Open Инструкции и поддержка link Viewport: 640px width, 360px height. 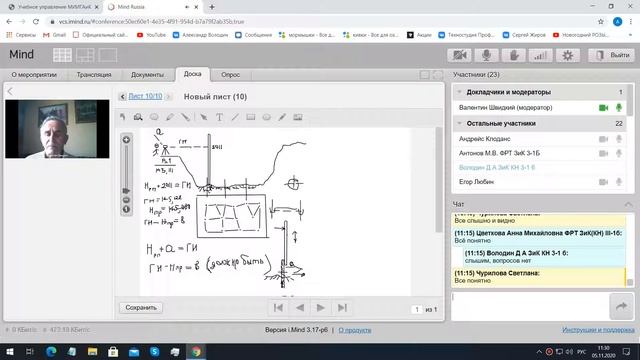(598, 329)
